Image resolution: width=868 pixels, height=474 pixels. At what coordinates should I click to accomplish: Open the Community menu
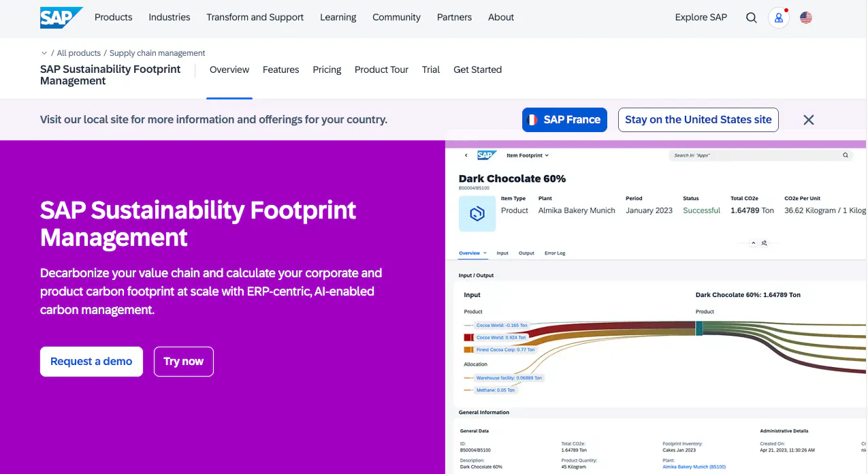[397, 17]
